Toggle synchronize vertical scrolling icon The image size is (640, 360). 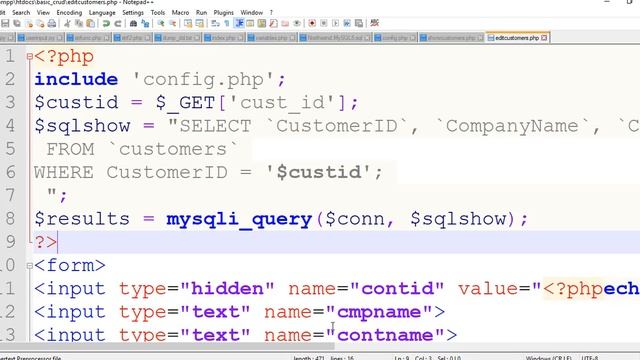tap(188, 23)
